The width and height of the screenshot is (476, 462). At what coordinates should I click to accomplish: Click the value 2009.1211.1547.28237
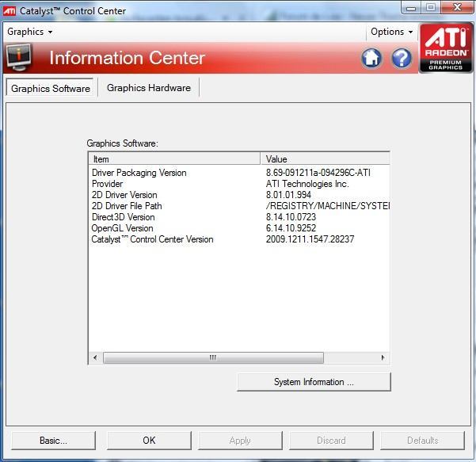[310, 239]
